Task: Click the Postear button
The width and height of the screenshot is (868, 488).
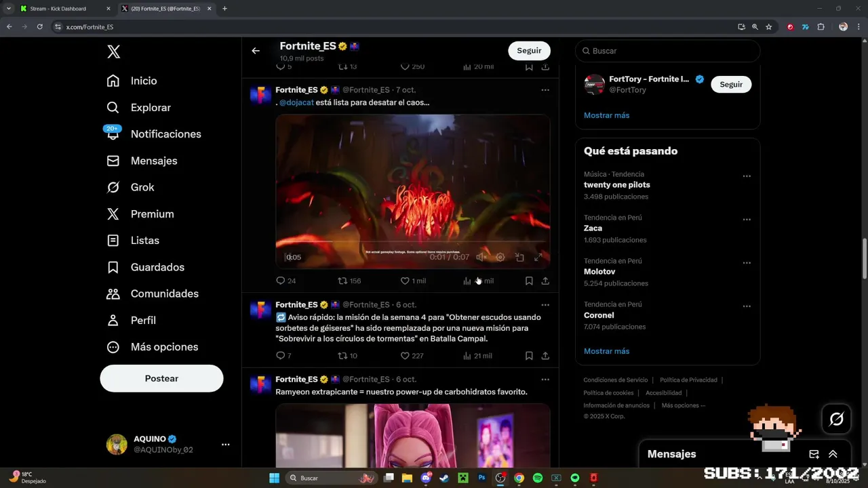Action: (x=161, y=378)
